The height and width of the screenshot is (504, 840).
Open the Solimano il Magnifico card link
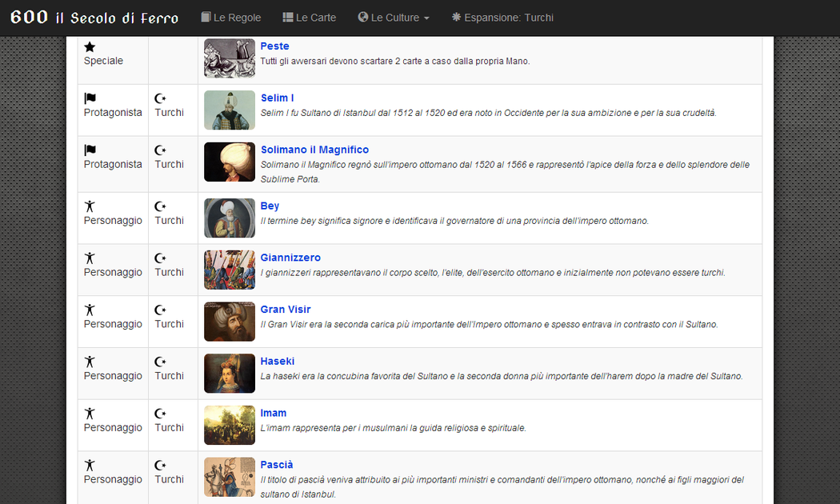coord(314,150)
